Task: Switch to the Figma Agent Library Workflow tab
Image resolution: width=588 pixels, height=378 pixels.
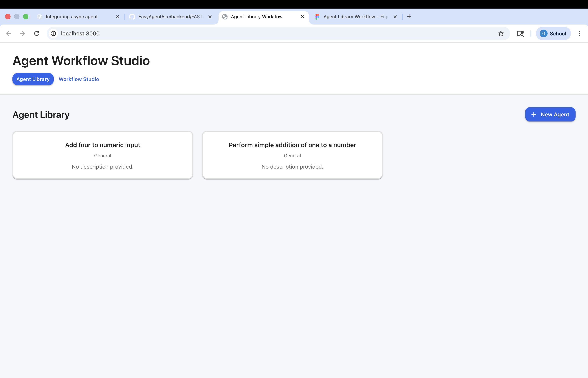Action: [x=355, y=17]
